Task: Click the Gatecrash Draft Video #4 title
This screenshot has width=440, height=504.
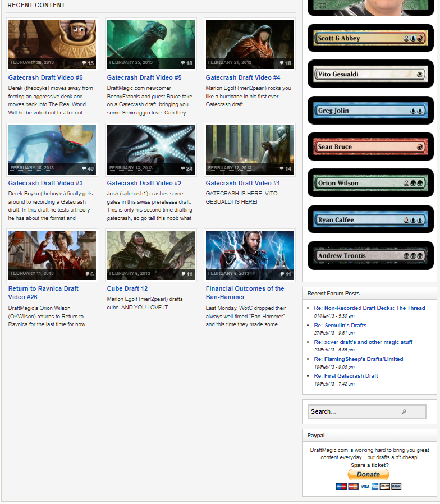Action: [242, 77]
